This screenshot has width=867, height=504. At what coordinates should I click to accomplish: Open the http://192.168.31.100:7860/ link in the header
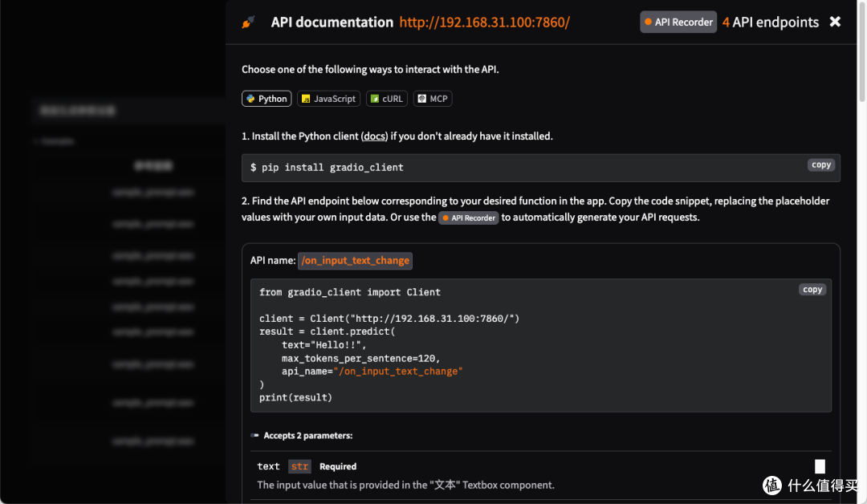484,22
